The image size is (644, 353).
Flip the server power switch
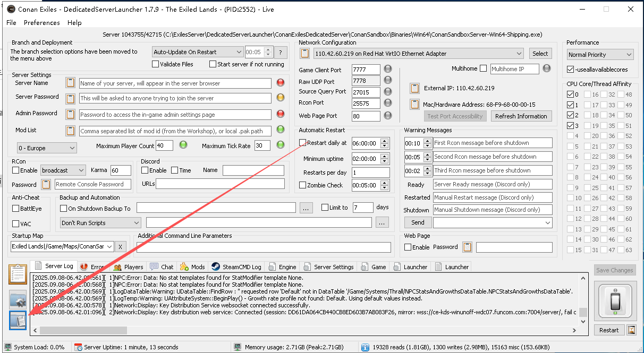[614, 302]
